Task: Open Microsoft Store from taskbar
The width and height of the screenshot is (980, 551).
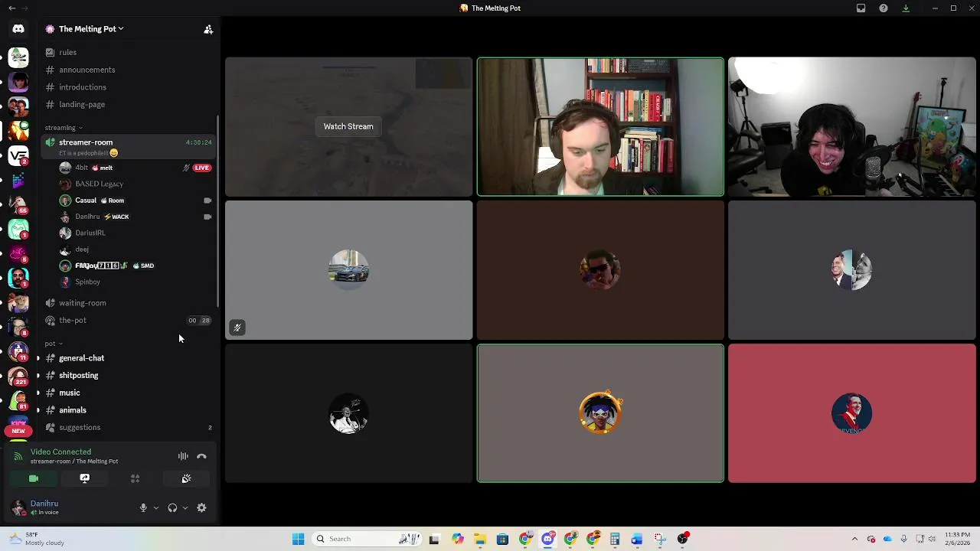Action: (x=502, y=539)
